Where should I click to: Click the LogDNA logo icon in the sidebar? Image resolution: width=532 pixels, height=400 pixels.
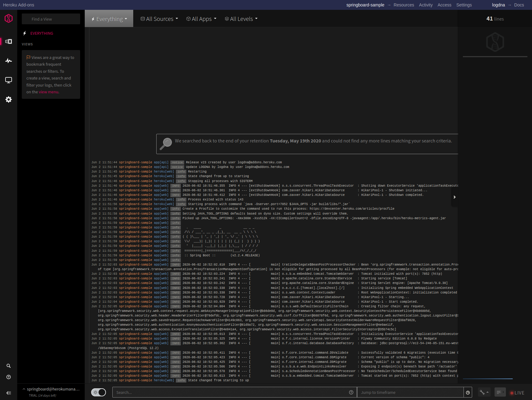coord(9,18)
